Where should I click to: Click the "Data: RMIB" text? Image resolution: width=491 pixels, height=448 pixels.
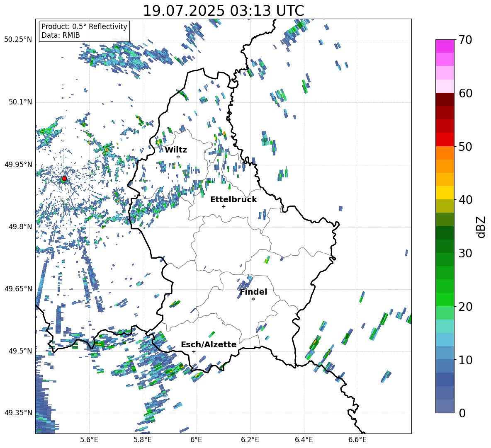(61, 35)
